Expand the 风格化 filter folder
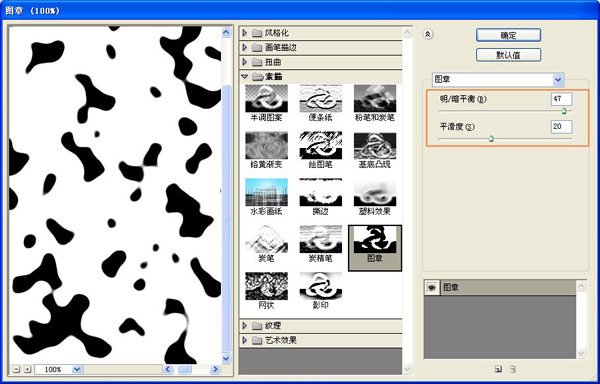 tap(245, 33)
